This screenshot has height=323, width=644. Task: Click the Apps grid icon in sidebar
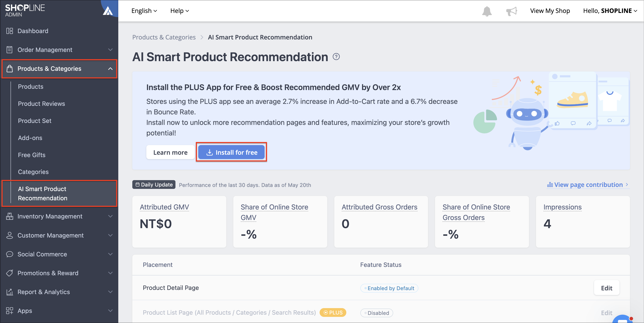9,311
